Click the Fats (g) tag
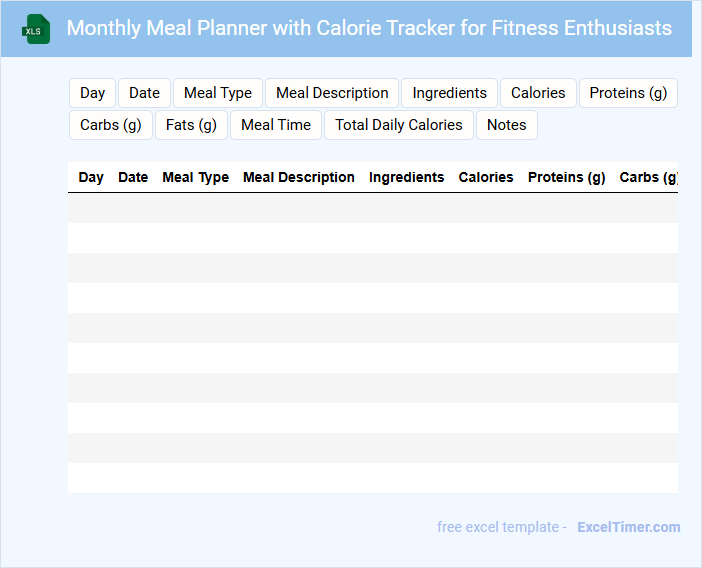 (191, 125)
